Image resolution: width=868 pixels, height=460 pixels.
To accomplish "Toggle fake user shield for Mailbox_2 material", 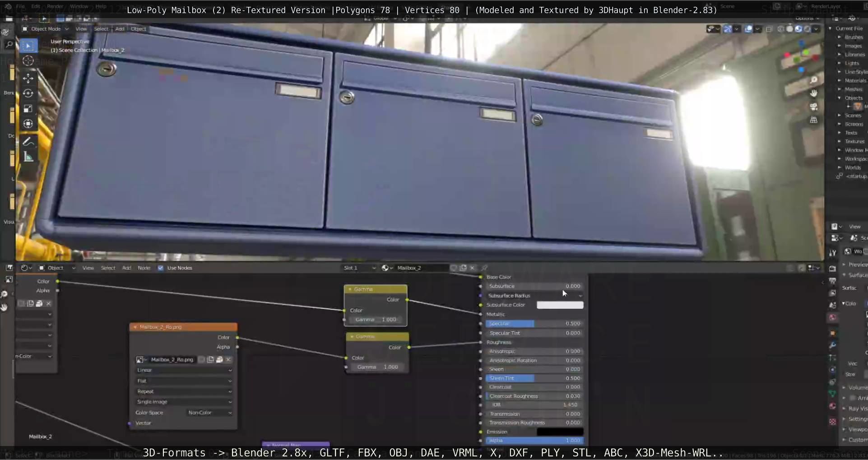I will (x=454, y=268).
